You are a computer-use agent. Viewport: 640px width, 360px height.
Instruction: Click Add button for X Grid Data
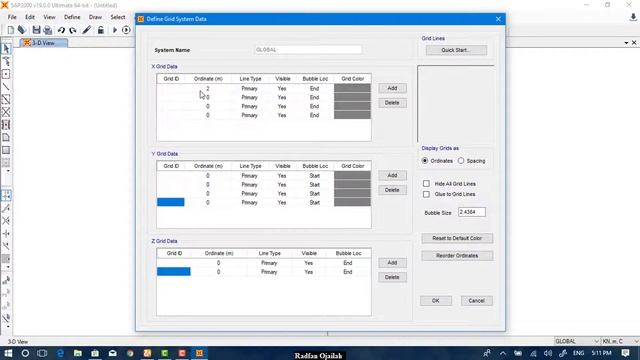[x=392, y=88]
